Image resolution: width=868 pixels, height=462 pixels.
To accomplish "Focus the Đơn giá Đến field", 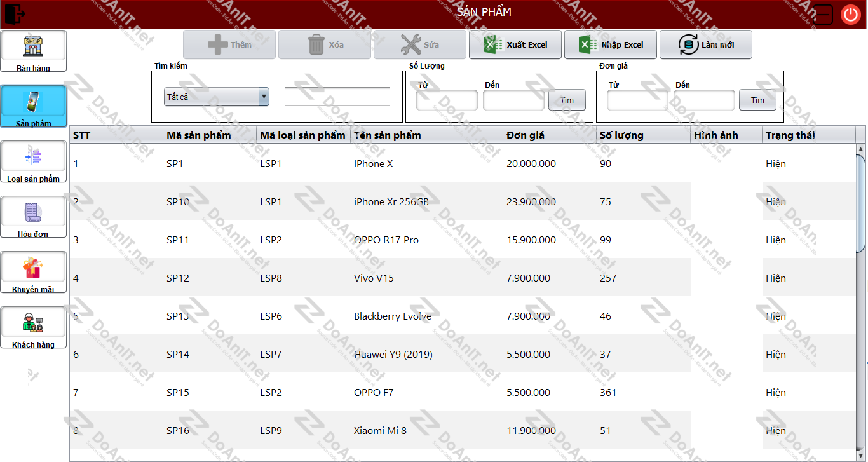I will point(704,100).
